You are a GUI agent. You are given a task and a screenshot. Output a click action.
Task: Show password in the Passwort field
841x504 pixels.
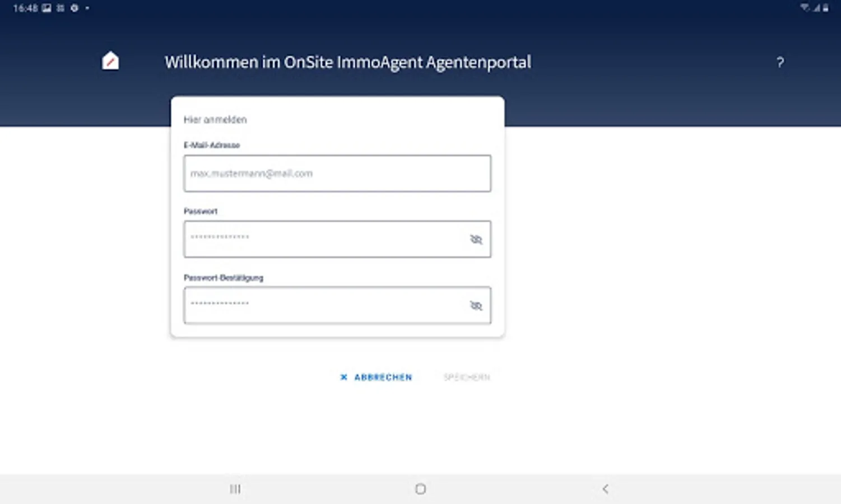pos(476,240)
